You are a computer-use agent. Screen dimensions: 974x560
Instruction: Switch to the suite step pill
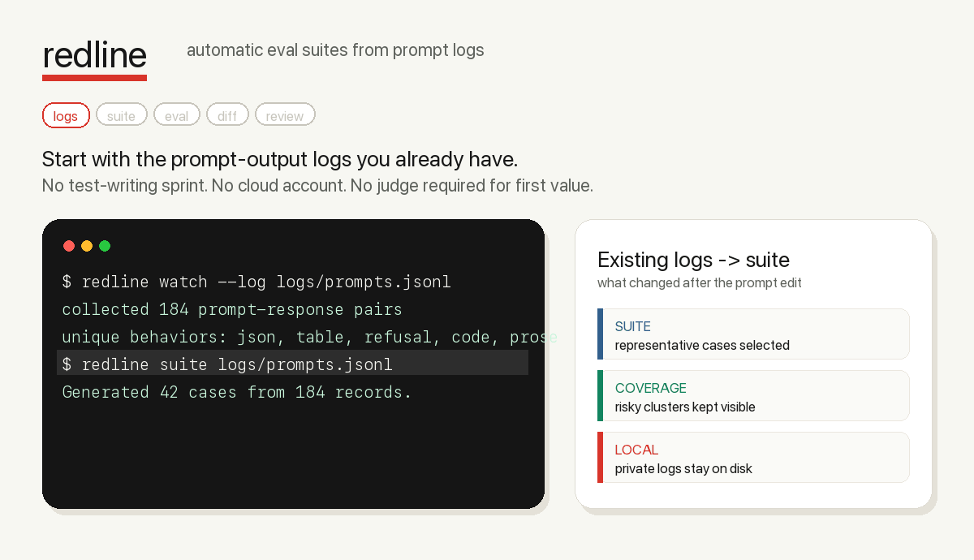coord(122,115)
